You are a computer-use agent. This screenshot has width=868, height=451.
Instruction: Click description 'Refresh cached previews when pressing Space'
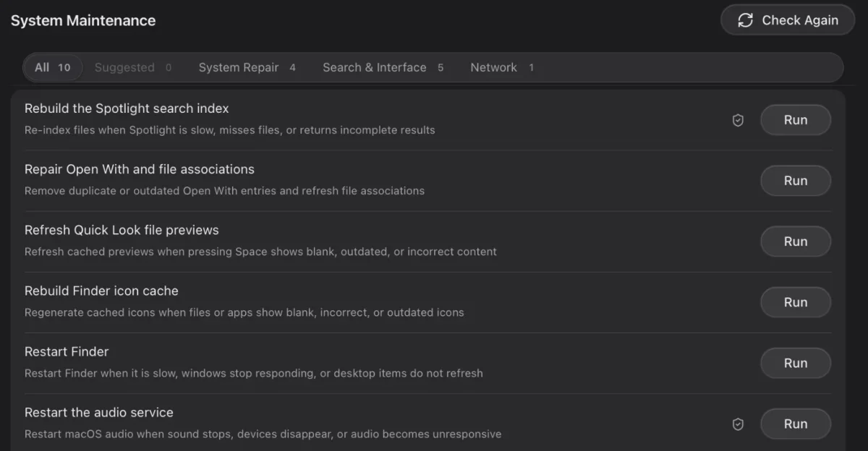point(260,252)
